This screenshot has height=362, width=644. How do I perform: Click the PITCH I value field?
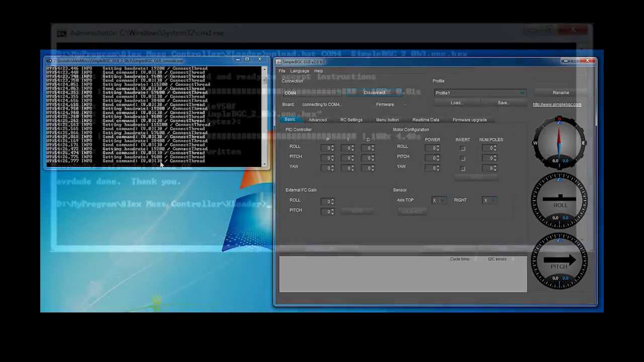coord(347,158)
